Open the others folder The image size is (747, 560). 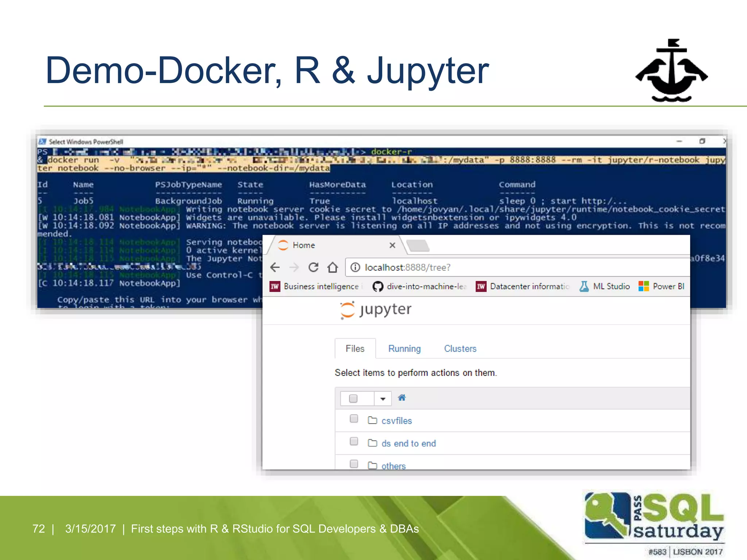point(394,466)
